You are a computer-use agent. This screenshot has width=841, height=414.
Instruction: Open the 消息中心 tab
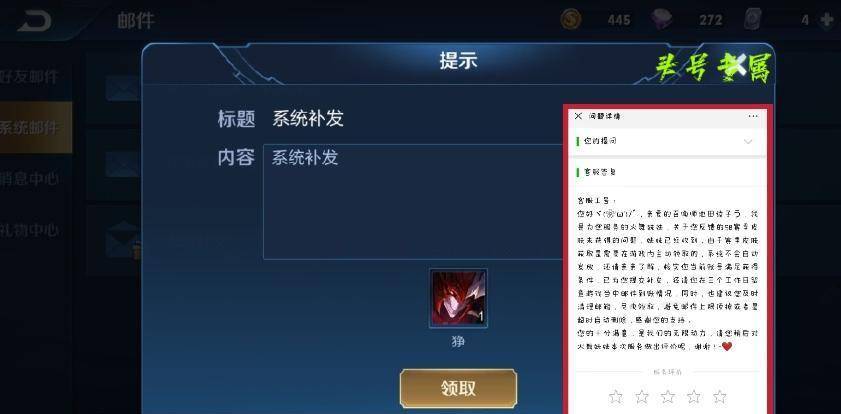click(31, 179)
